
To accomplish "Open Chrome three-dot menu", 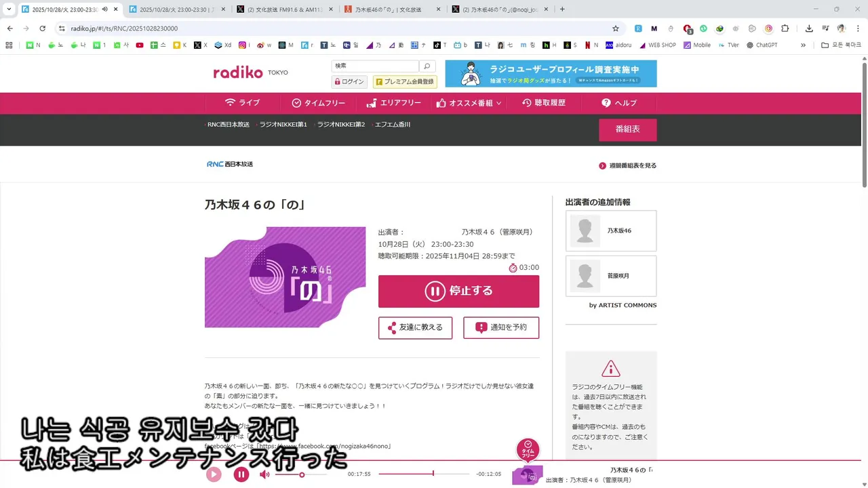I will coord(858,28).
